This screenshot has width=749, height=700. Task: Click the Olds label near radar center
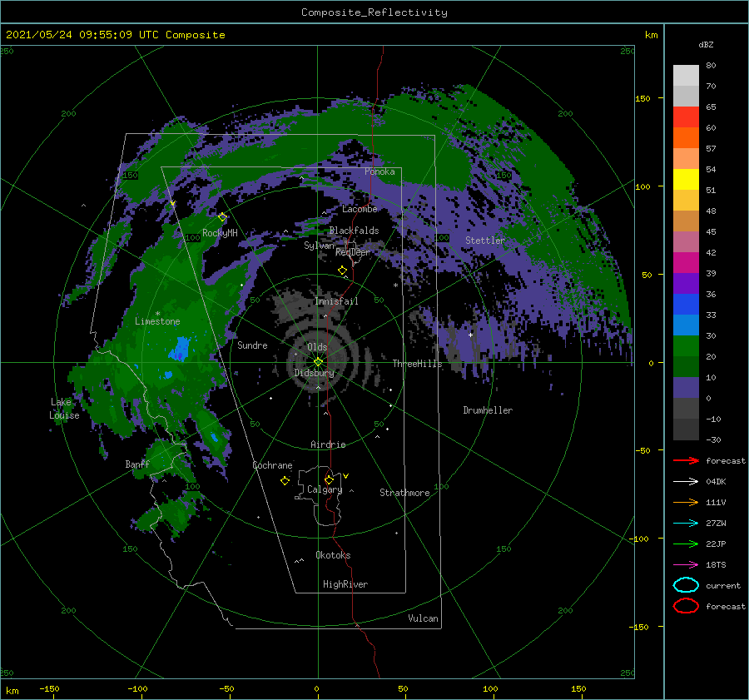pos(317,347)
